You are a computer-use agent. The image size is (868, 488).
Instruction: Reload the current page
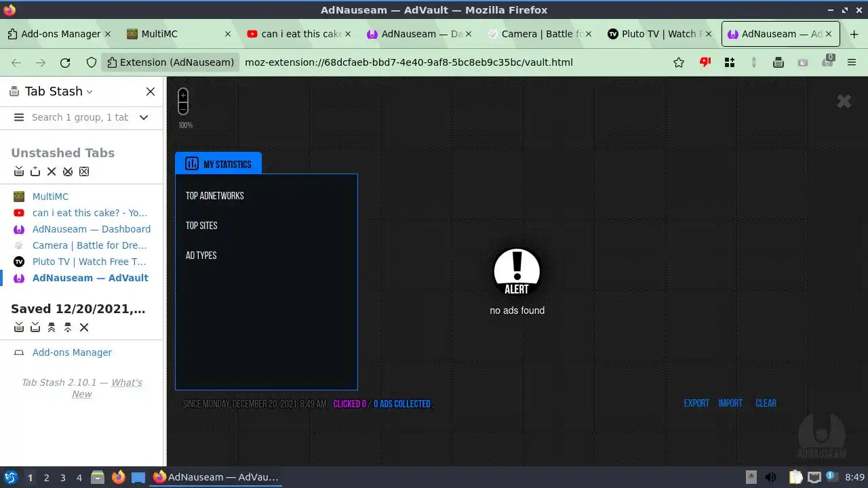(65, 62)
